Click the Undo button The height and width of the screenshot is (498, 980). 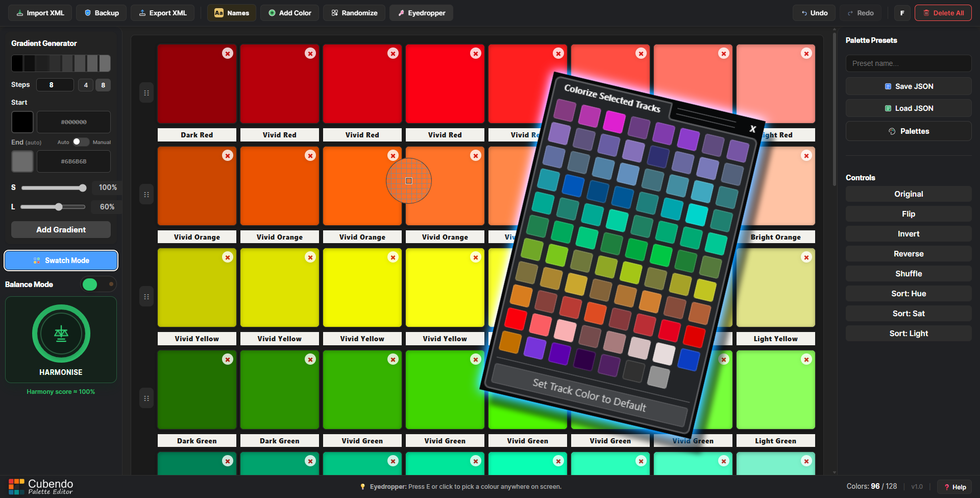coord(814,13)
